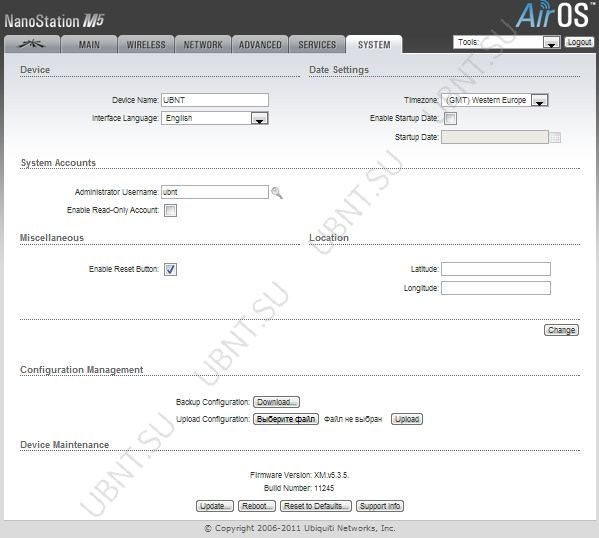The image size is (599, 538).
Task: Click the Configuration Management heading
Action: pyautogui.click(x=81, y=370)
